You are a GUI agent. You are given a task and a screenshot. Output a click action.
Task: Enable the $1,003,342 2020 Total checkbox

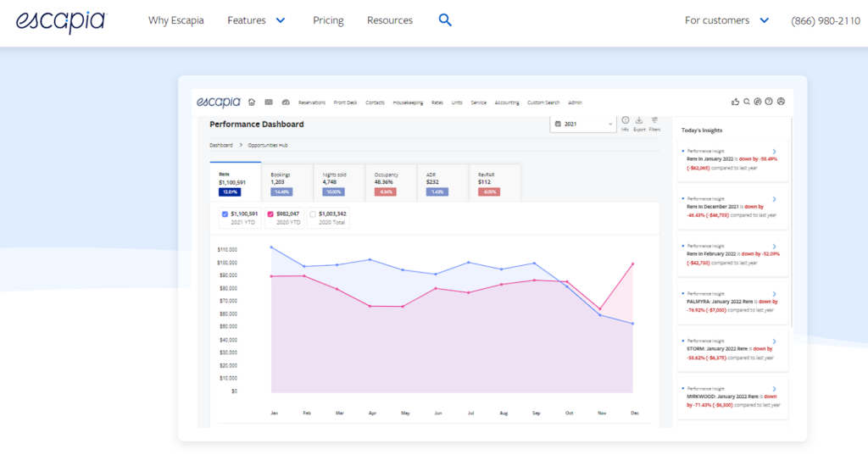pos(313,214)
